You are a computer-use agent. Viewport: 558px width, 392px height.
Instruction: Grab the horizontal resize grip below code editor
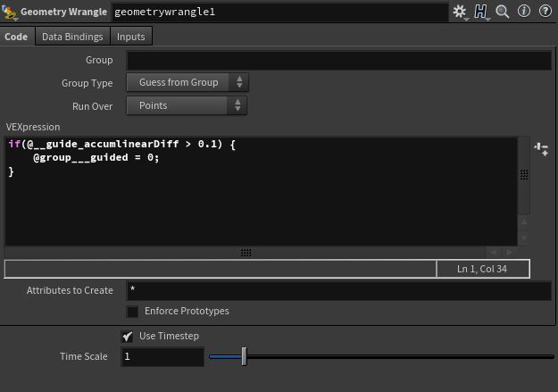(246, 253)
